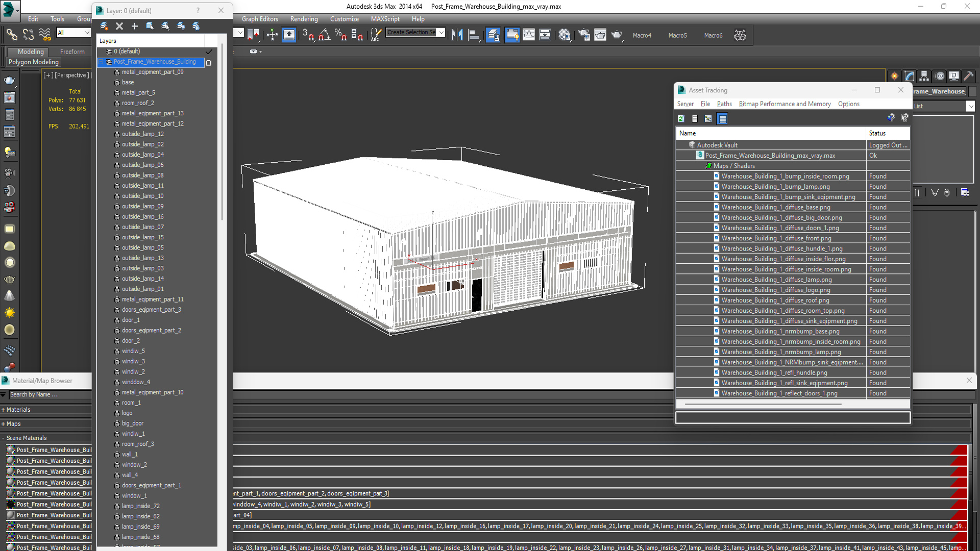Click the Search by Name field
The image size is (980, 551).
50,394
